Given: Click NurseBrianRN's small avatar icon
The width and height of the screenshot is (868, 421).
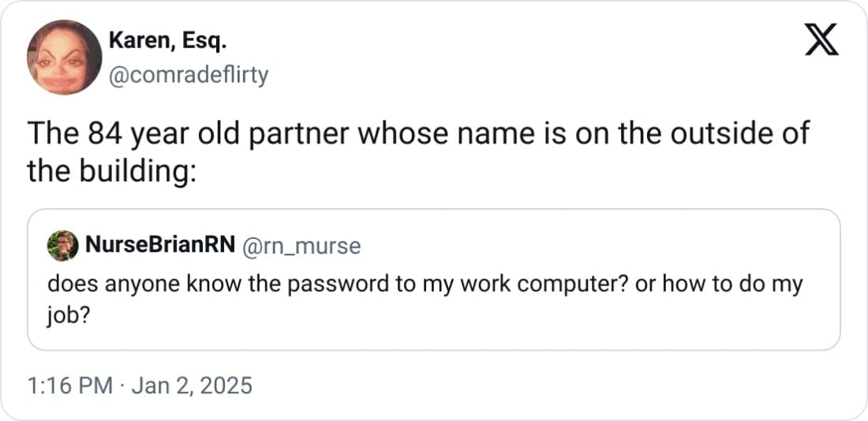Looking at the screenshot, I should pyautogui.click(x=62, y=246).
